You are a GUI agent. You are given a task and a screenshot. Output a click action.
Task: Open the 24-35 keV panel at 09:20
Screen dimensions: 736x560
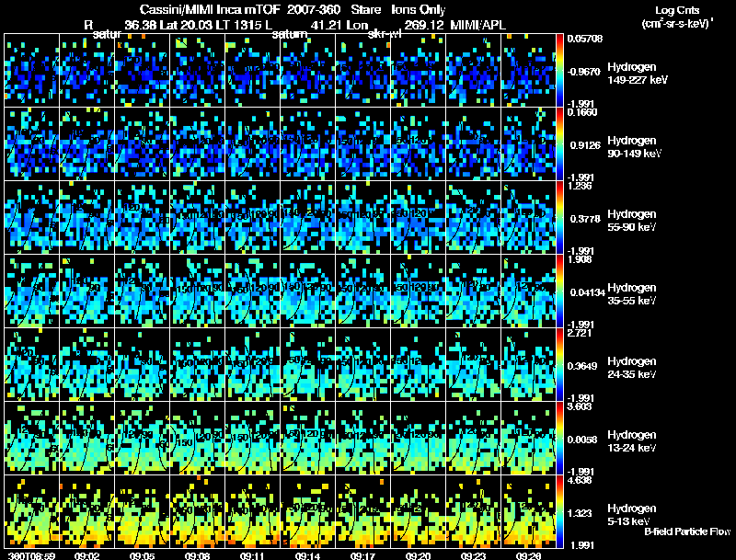coord(419,364)
